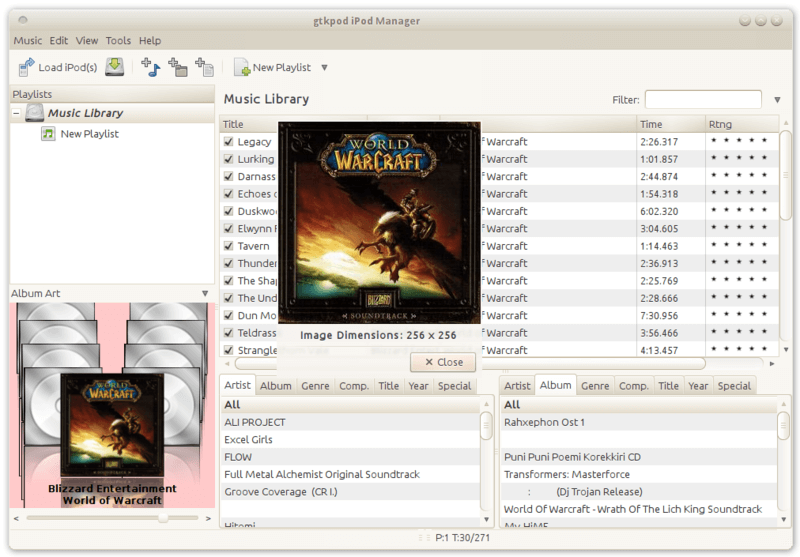This screenshot has width=800, height=557.
Task: Close the album art image popup
Action: [443, 362]
